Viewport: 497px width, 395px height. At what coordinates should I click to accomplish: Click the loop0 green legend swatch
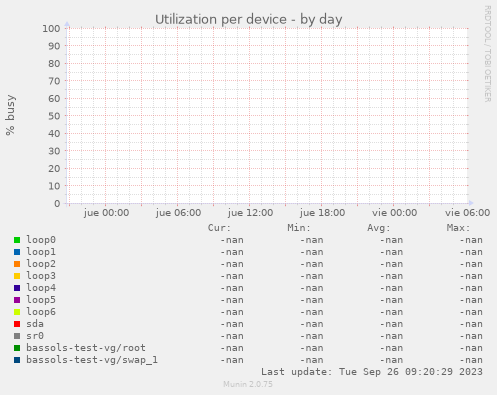tap(17, 240)
